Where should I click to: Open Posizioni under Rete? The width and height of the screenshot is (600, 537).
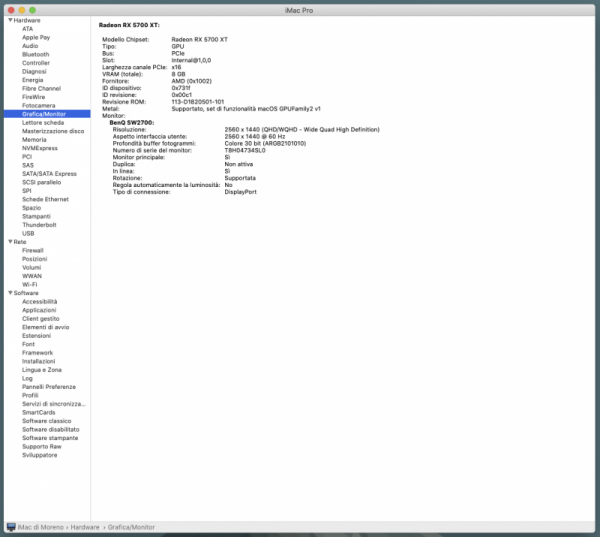[34, 259]
